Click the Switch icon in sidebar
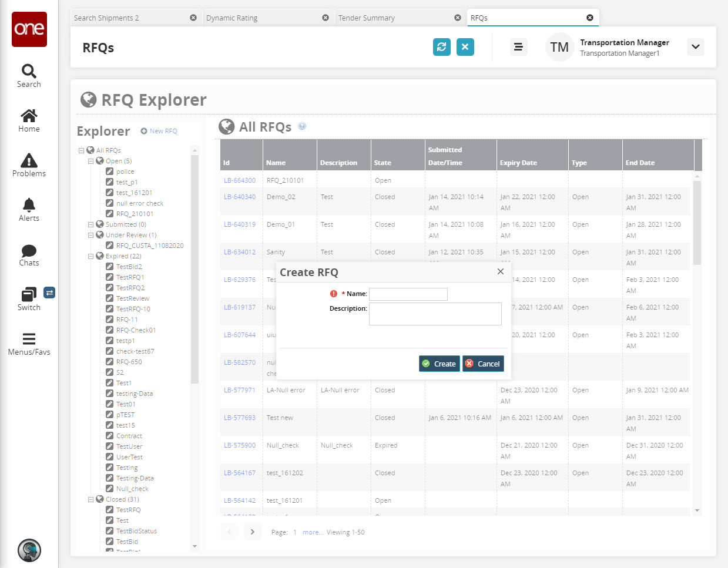Image resolution: width=728 pixels, height=568 pixels. (x=29, y=294)
